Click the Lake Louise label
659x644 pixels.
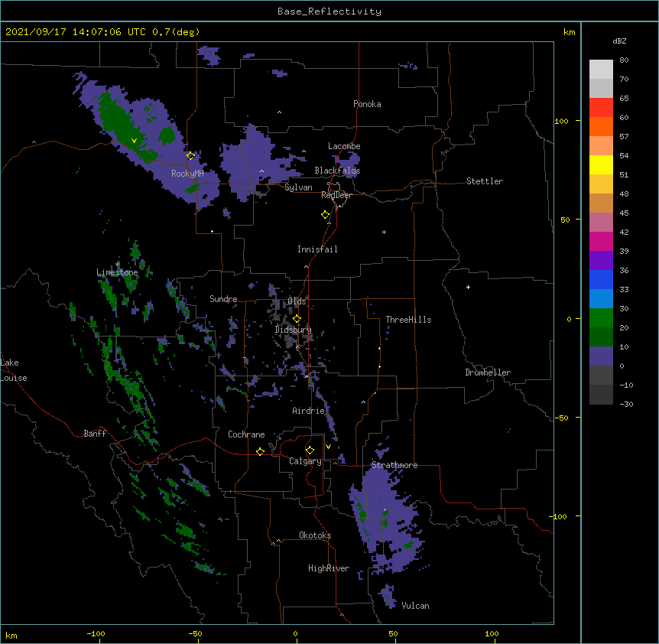14,370
